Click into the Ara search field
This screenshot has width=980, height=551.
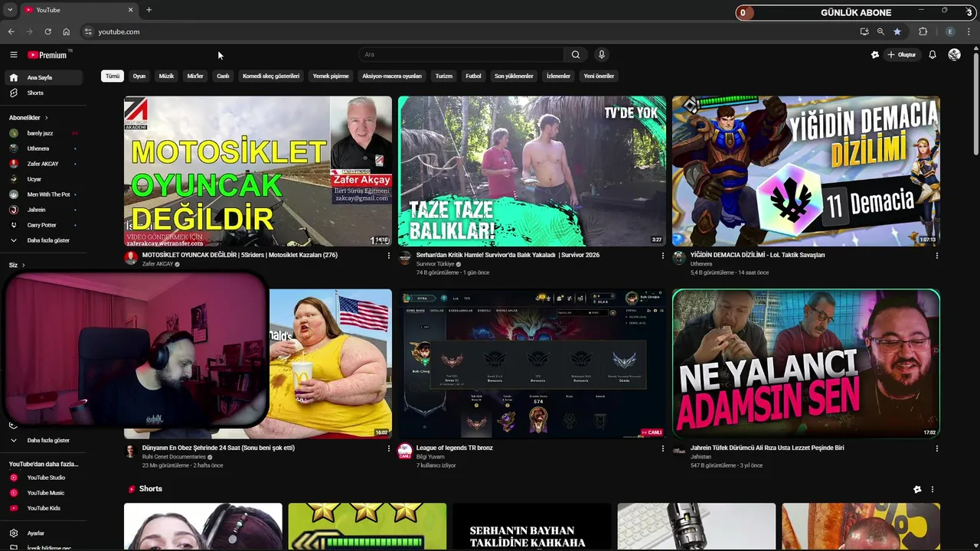pos(462,54)
